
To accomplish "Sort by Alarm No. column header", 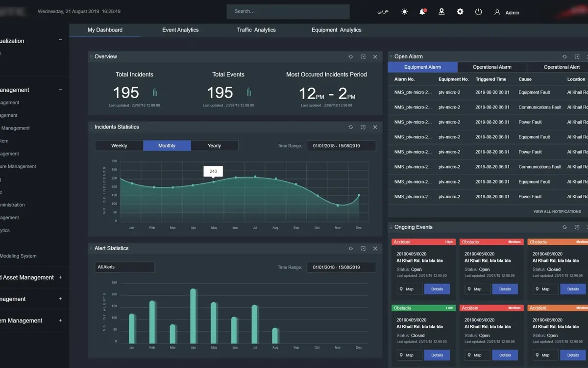I will [405, 79].
